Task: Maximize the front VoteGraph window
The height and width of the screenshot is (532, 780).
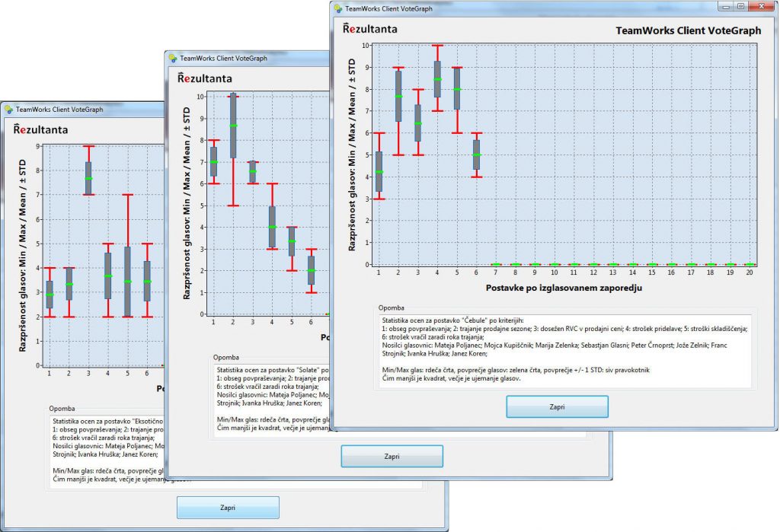Action: [x=741, y=6]
